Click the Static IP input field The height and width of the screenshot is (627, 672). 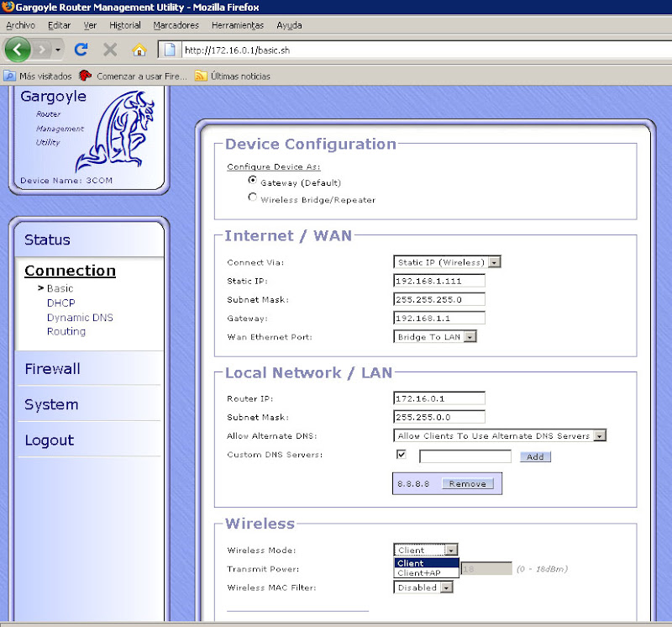point(438,281)
